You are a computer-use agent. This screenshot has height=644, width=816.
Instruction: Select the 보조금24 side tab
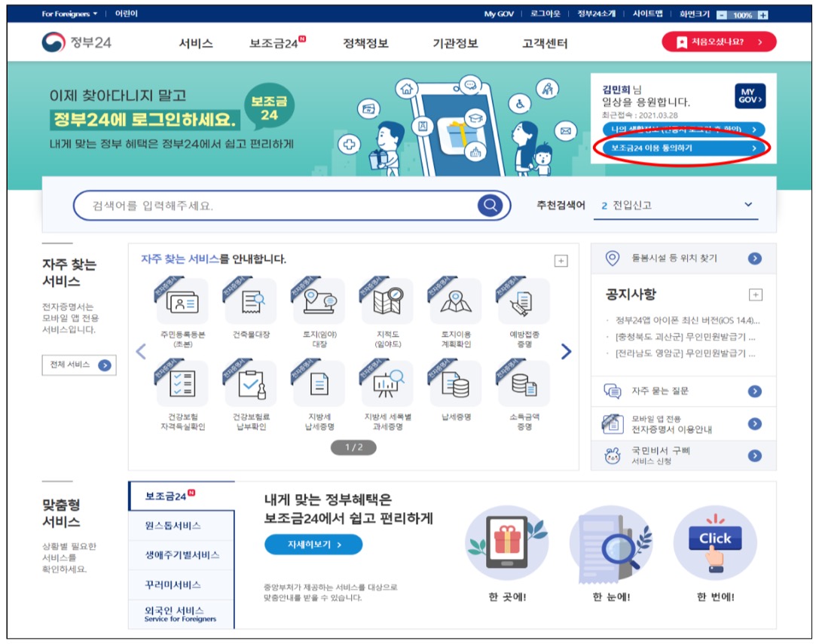click(x=181, y=496)
